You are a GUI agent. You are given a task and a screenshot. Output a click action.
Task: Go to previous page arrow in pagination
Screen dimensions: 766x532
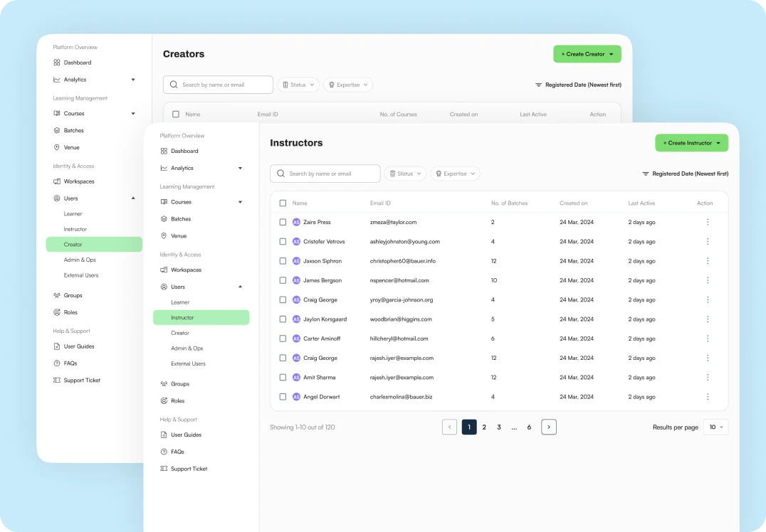click(449, 427)
